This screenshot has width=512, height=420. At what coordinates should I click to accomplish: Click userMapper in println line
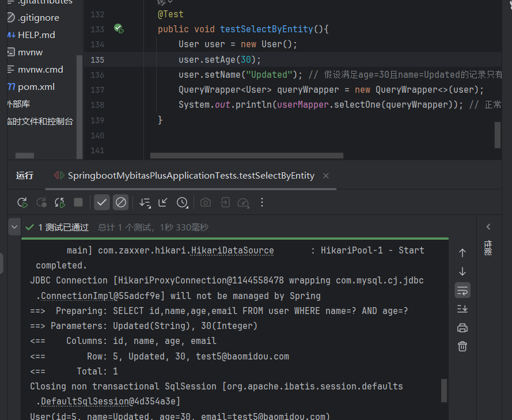pos(303,105)
